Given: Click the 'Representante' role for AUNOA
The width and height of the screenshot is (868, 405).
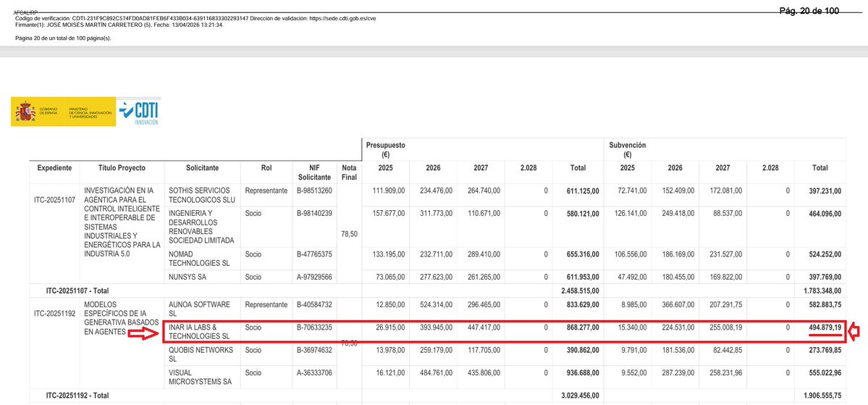Looking at the screenshot, I should click(x=266, y=304).
